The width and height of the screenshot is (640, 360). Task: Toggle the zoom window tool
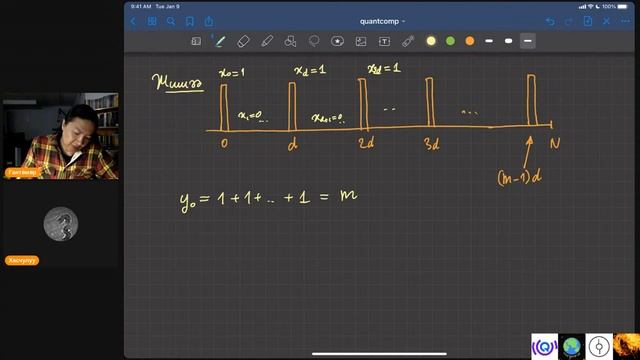pyautogui.click(x=196, y=41)
